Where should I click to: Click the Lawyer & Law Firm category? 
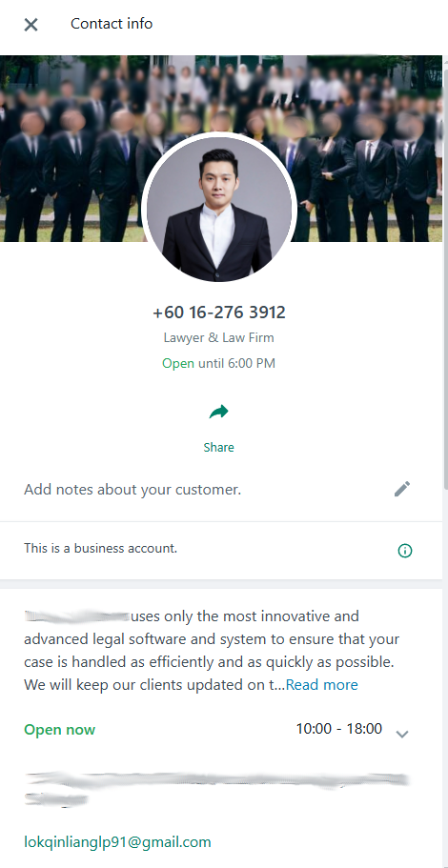pos(218,337)
